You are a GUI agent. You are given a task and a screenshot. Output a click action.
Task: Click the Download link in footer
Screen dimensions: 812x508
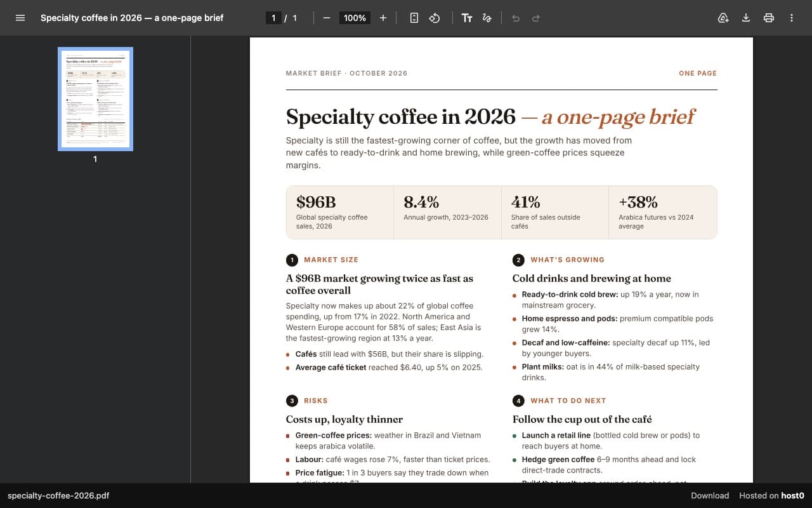[710, 495]
